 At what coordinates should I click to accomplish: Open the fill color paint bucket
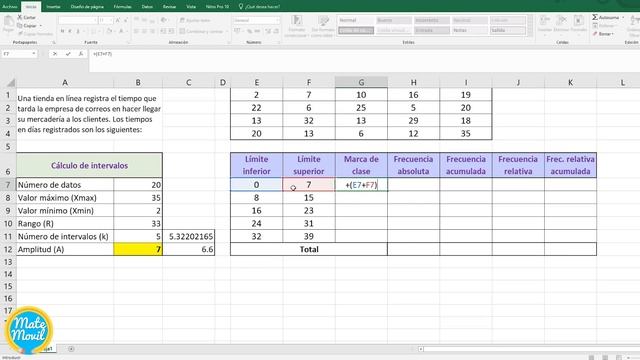click(x=109, y=31)
